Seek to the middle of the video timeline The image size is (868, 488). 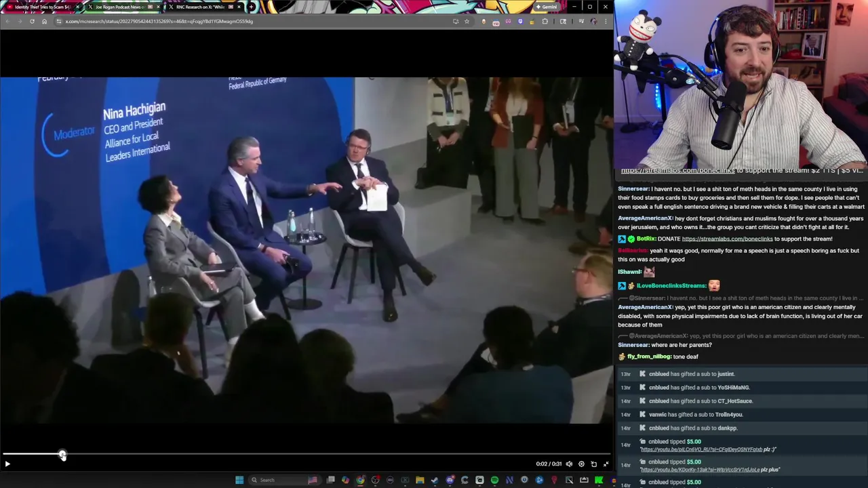[305, 455]
